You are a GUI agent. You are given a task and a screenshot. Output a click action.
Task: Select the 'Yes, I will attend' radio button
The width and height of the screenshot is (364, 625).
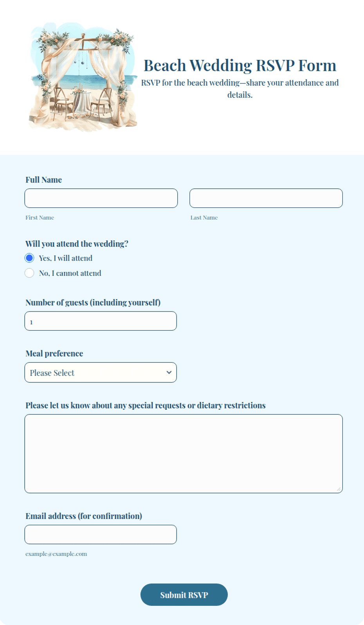pyautogui.click(x=29, y=258)
